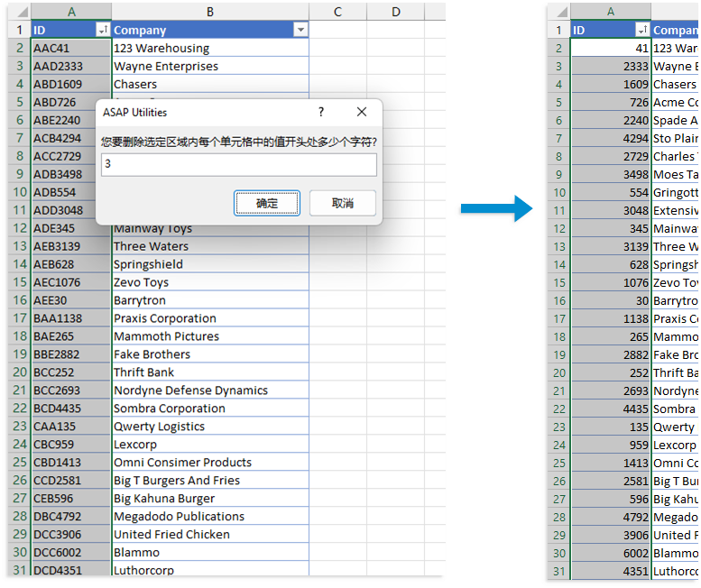Click cell 1138 in right sheet
Image resolution: width=701 pixels, height=588 pixels.
click(611, 318)
